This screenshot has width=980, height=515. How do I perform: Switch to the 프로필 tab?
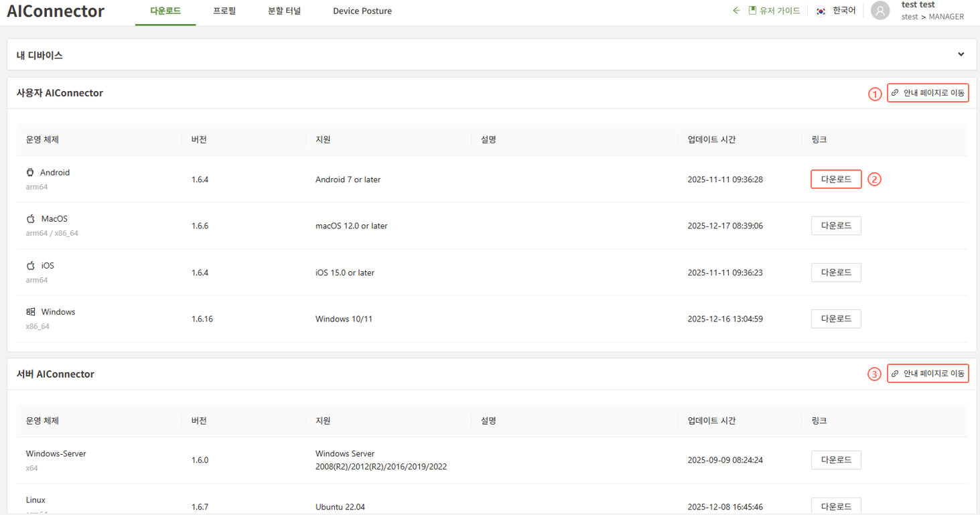click(x=224, y=11)
